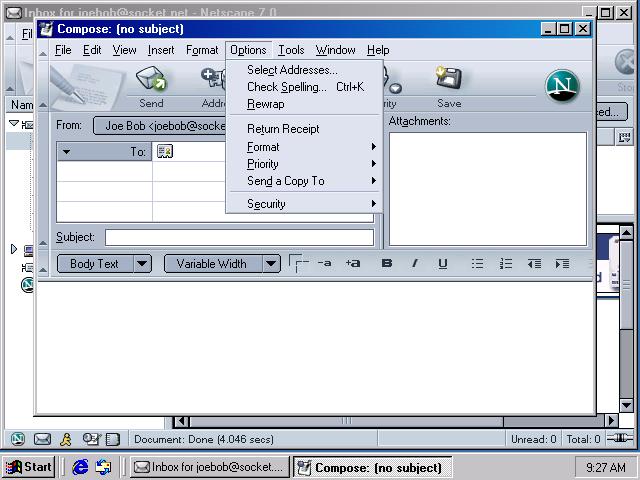
Task: Click the Navigator icon in the status bar
Action: 18,439
